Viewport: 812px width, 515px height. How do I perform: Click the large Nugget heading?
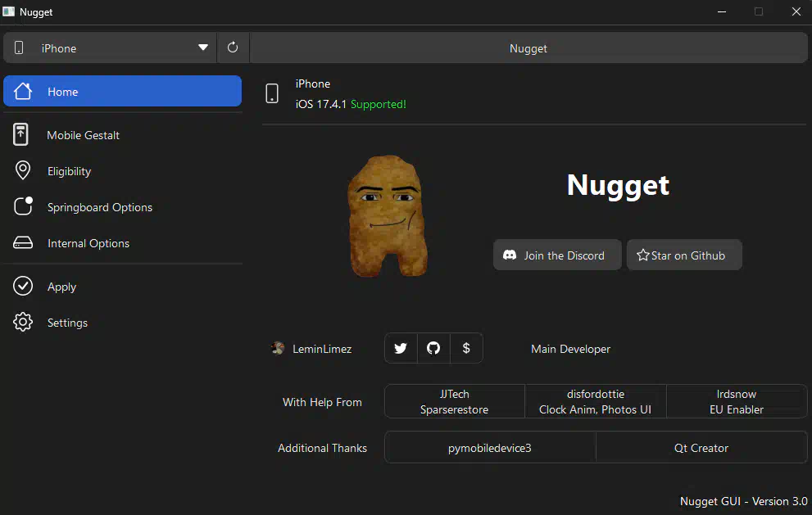[618, 186]
